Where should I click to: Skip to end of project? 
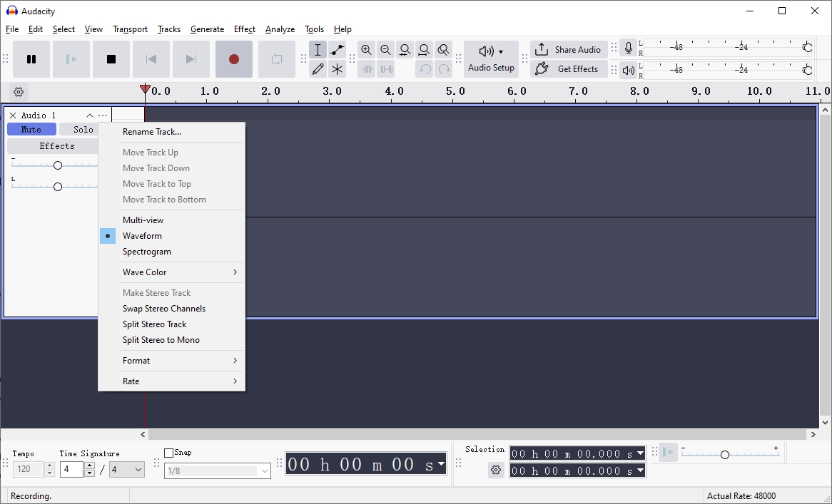coord(191,59)
